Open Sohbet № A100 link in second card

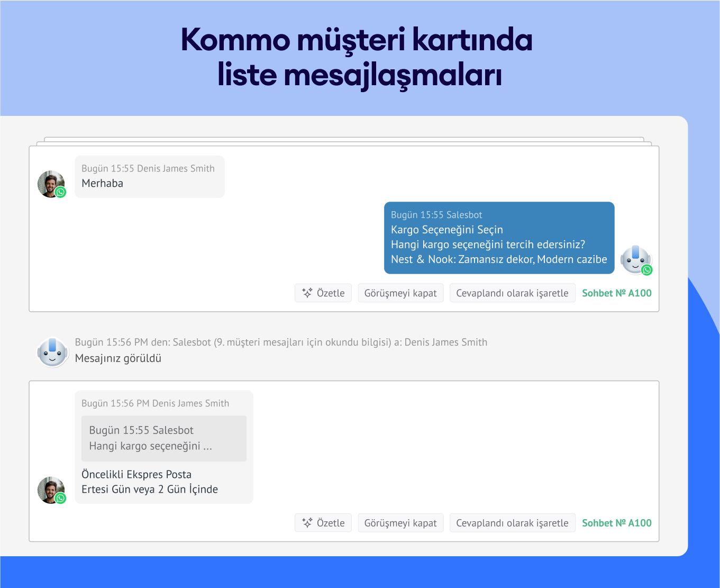coord(617,522)
